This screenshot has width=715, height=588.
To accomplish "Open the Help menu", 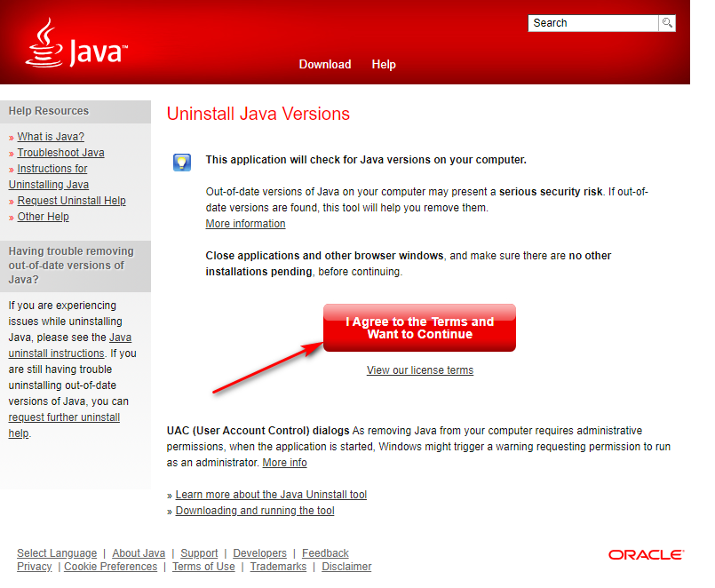I will 384,64.
